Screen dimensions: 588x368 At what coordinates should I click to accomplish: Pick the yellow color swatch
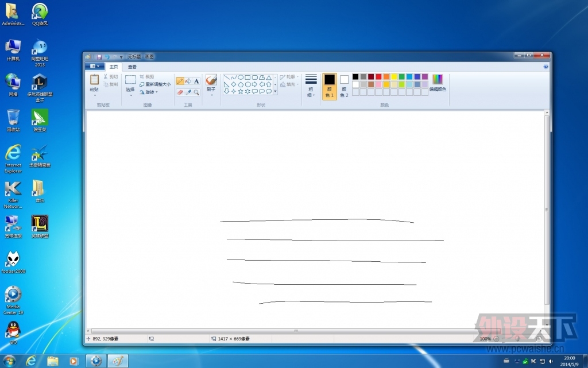[x=394, y=77]
